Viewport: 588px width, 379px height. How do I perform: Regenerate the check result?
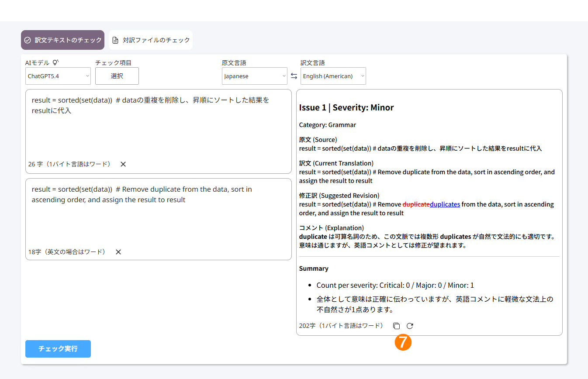(x=410, y=326)
